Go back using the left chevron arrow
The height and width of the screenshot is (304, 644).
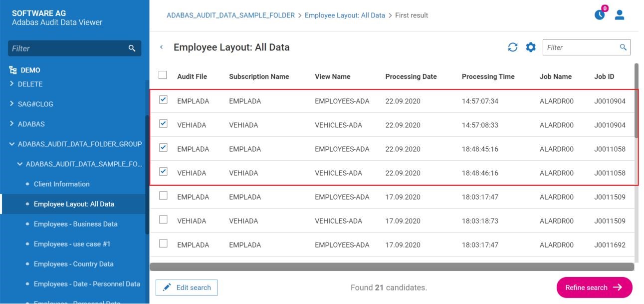[161, 47]
